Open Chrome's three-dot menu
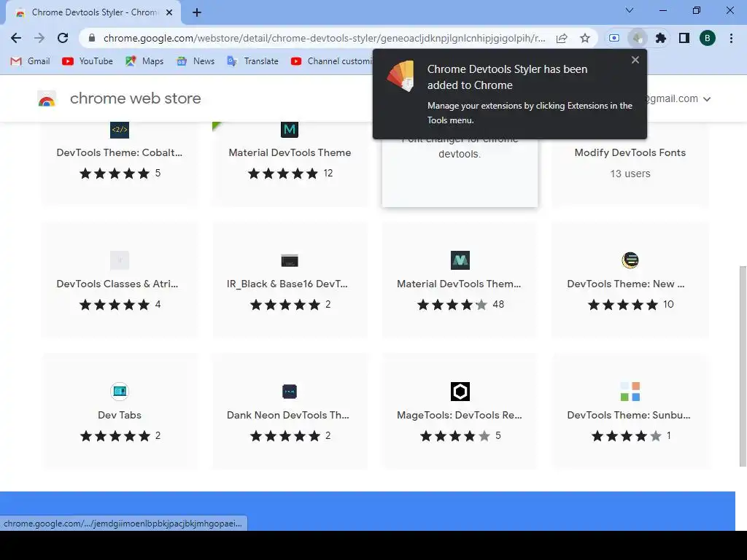The width and height of the screenshot is (747, 560). tap(731, 38)
